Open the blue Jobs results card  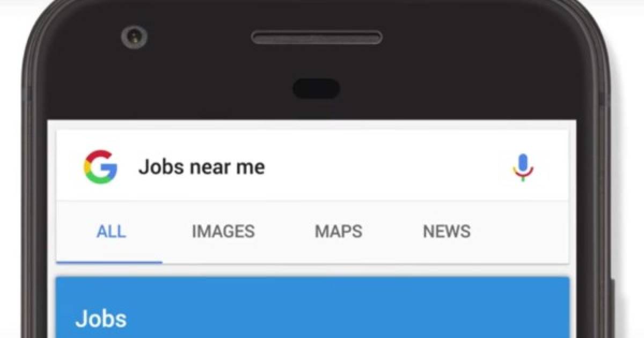point(312,307)
